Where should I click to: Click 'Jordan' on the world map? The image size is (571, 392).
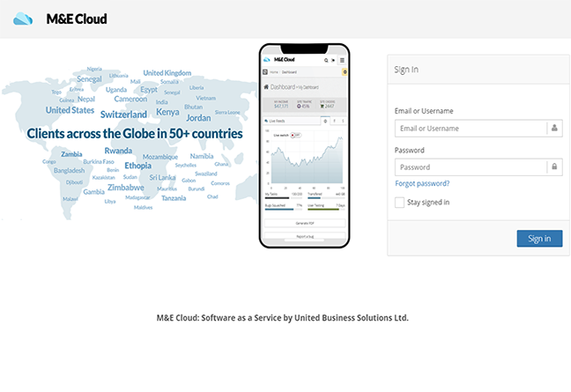tap(198, 118)
